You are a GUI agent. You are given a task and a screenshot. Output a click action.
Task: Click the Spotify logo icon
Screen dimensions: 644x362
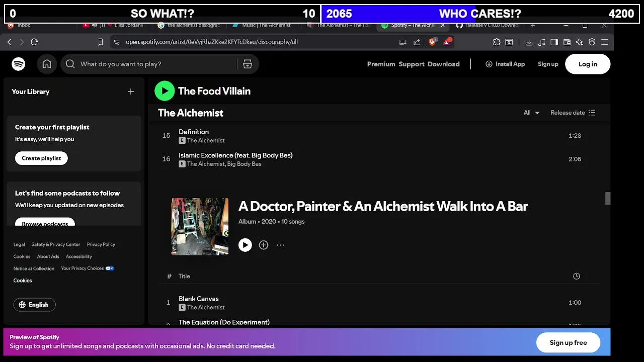coord(19,64)
